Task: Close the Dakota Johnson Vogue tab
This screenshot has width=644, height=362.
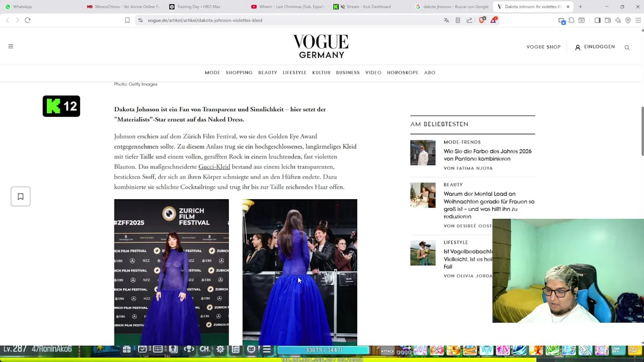Action: [568, 7]
